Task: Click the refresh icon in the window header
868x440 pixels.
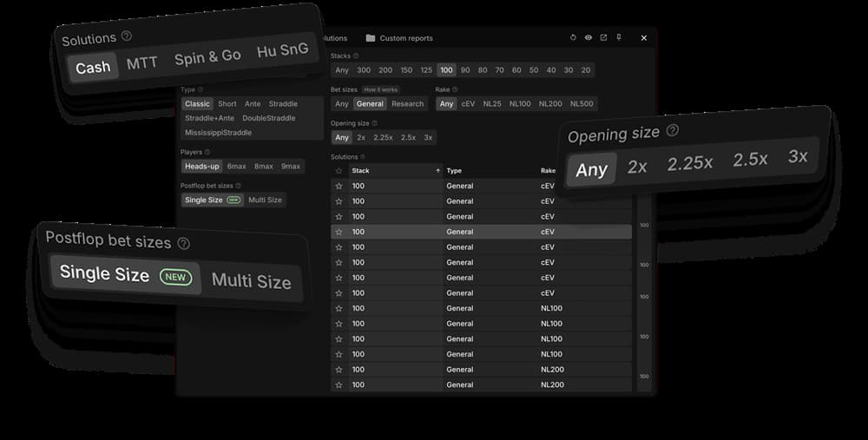Action: coord(573,37)
